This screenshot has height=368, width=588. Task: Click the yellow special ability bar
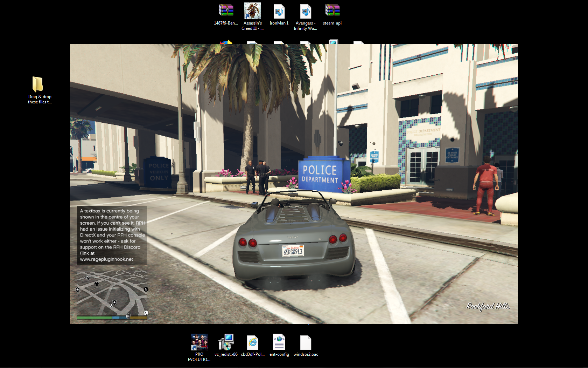tap(138, 318)
